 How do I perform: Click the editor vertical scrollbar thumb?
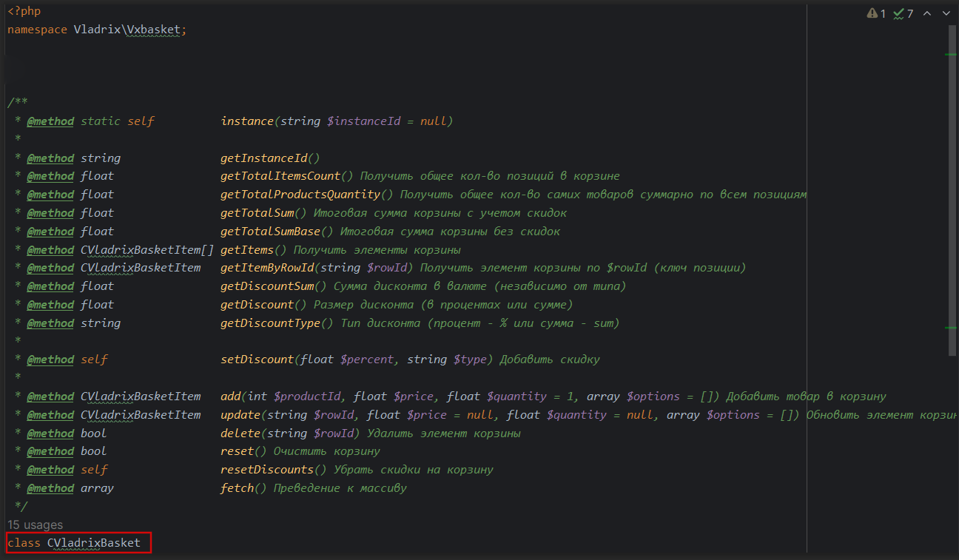(x=952, y=185)
